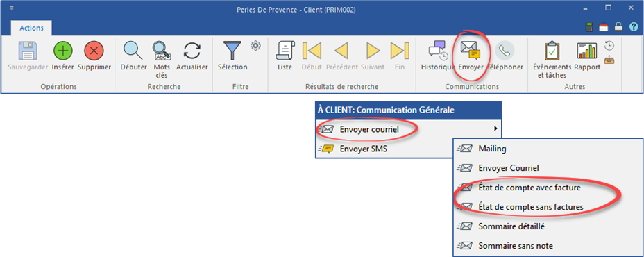Open Évènements et tâches clipboard
The image size is (644, 257).
(552, 51)
